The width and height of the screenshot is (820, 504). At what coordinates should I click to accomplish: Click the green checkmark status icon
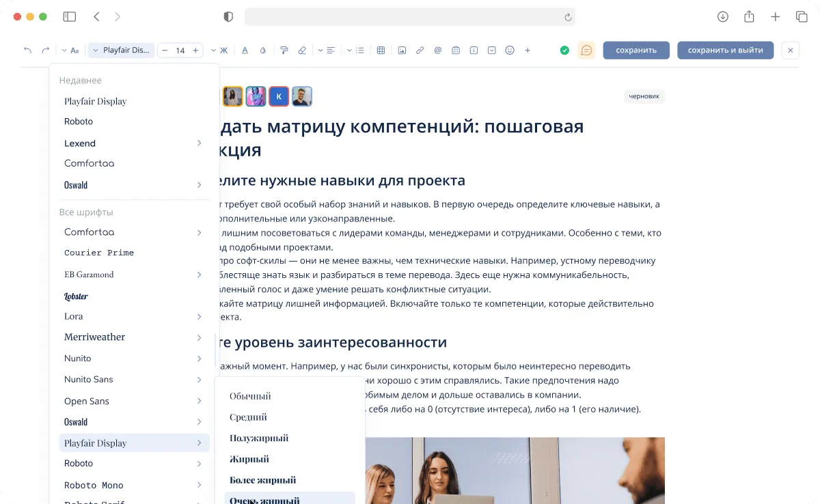pyautogui.click(x=564, y=50)
